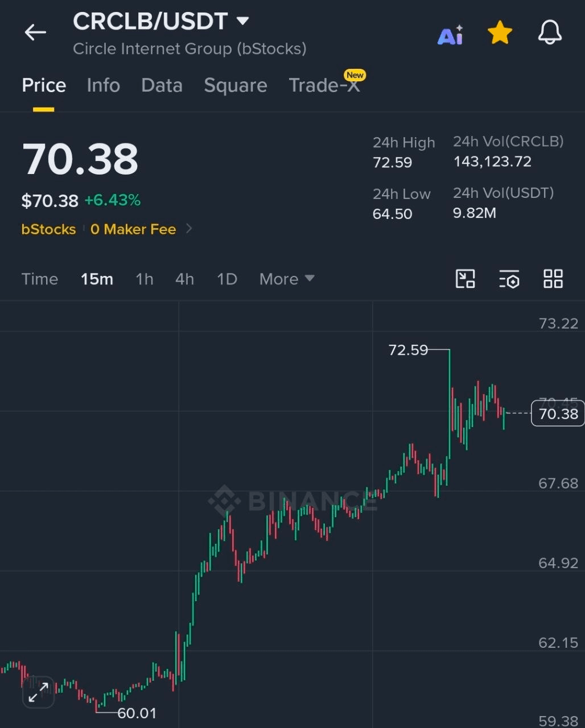Open price alert bell icon
The image size is (585, 728).
(x=550, y=33)
